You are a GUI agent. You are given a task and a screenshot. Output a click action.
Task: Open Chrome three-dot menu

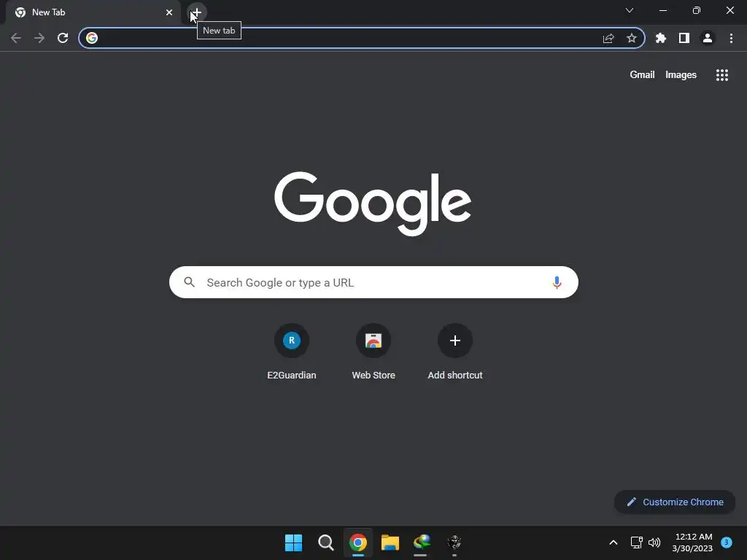(x=731, y=38)
